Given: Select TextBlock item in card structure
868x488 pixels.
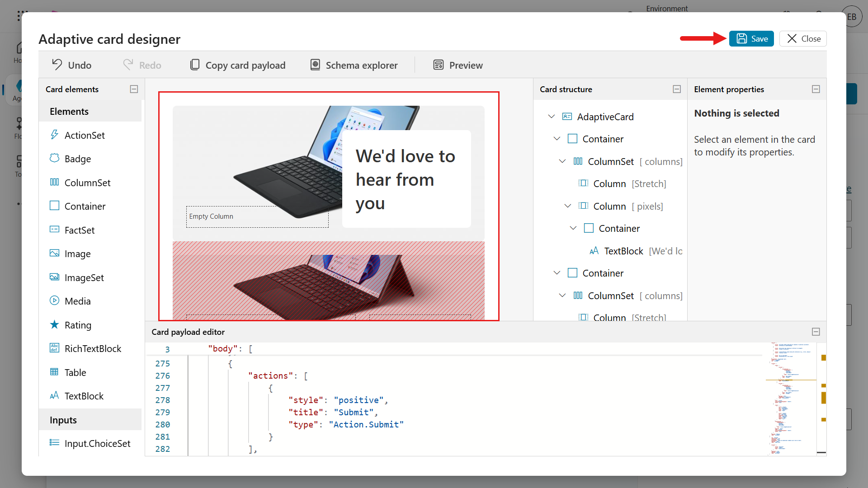Looking at the screenshot, I should [623, 251].
